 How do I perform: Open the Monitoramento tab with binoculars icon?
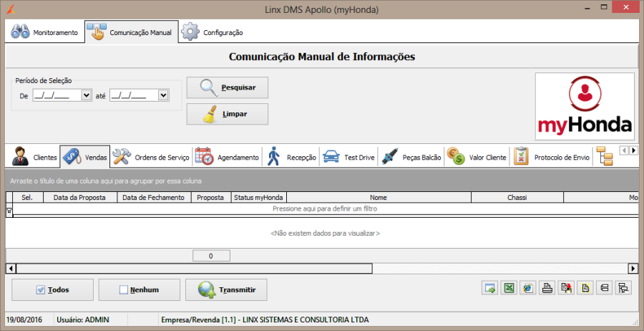point(44,32)
